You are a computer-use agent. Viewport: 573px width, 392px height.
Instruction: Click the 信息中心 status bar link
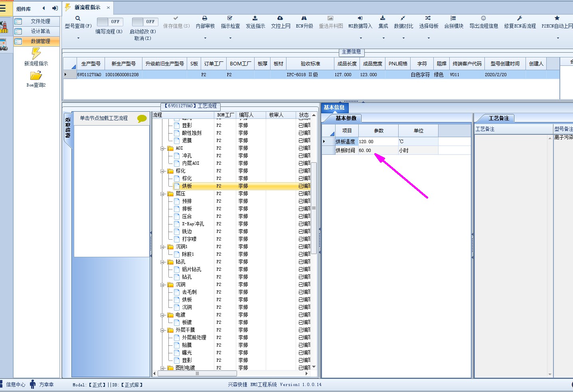pyautogui.click(x=16, y=385)
